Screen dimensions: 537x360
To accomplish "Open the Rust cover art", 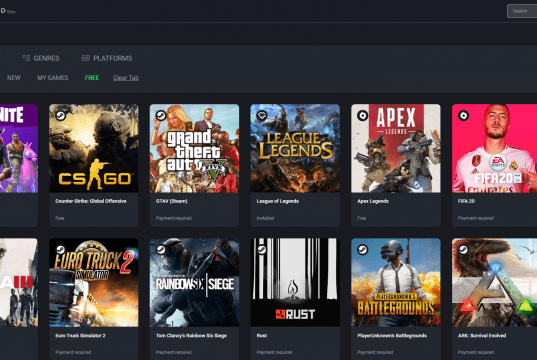I will pyautogui.click(x=295, y=283).
